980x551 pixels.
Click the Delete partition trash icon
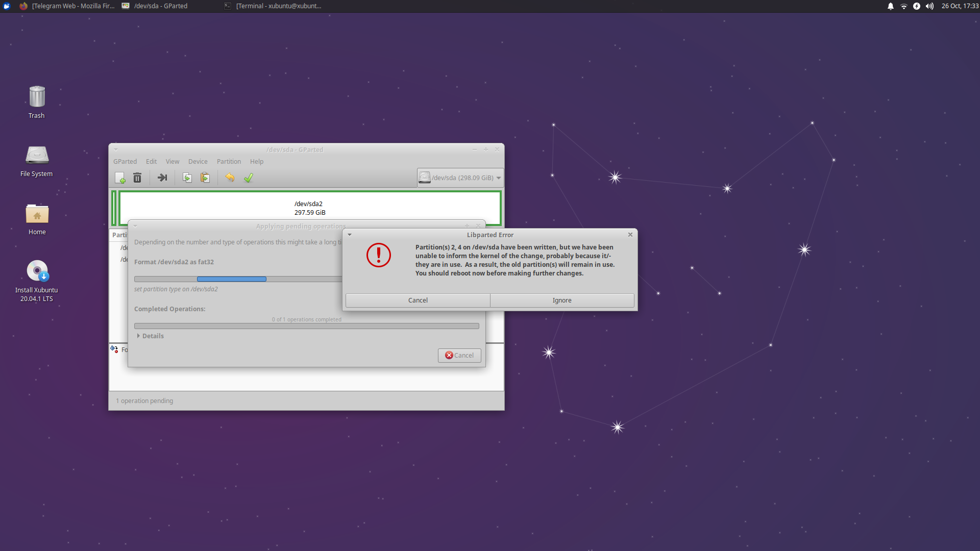coord(137,178)
